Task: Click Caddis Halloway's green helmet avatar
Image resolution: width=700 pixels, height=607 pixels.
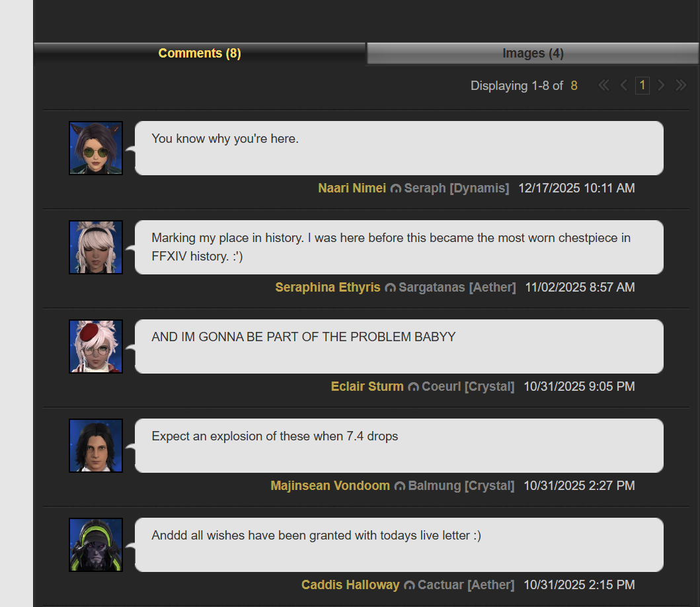Action: 96,544
